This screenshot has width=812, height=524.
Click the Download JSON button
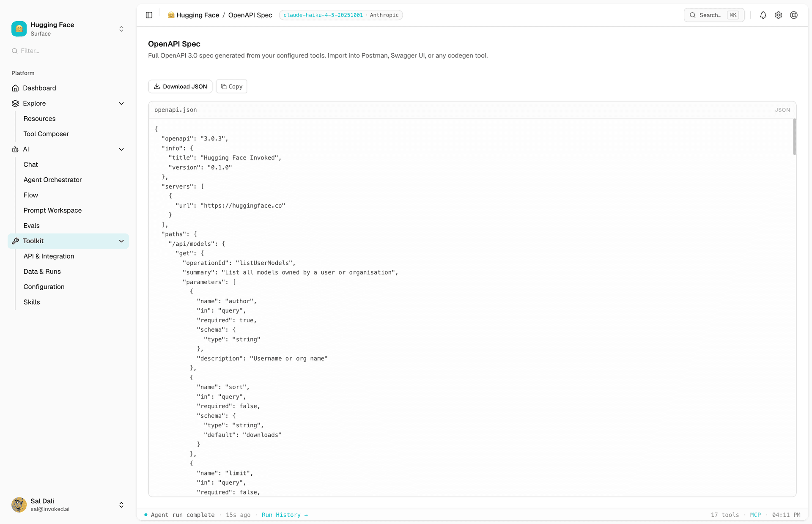[180, 86]
